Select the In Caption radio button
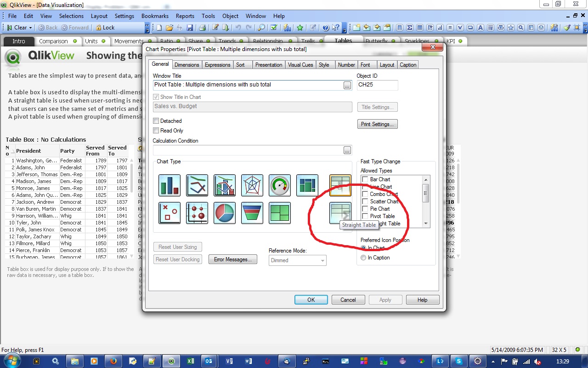Screen dimensions: 588x368 (x=364, y=258)
